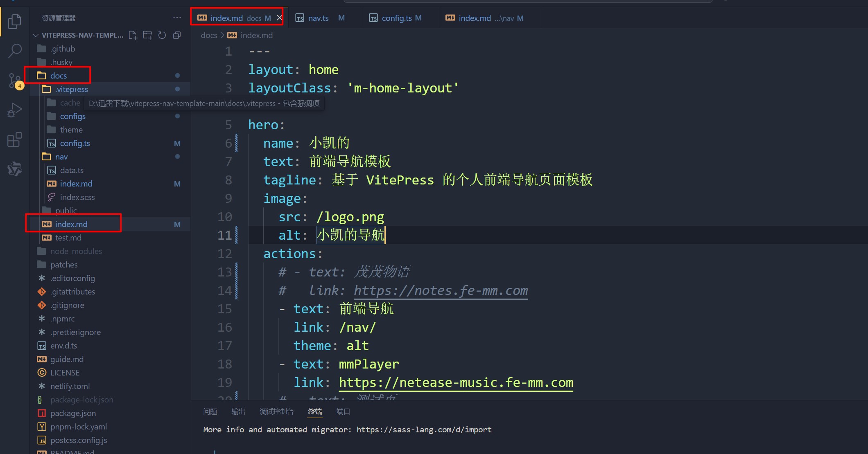
Task: Collapse the docs folder
Action: click(x=58, y=76)
